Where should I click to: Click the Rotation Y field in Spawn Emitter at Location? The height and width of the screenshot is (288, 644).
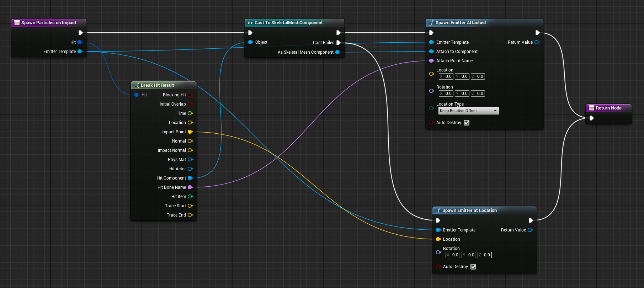pos(469,255)
